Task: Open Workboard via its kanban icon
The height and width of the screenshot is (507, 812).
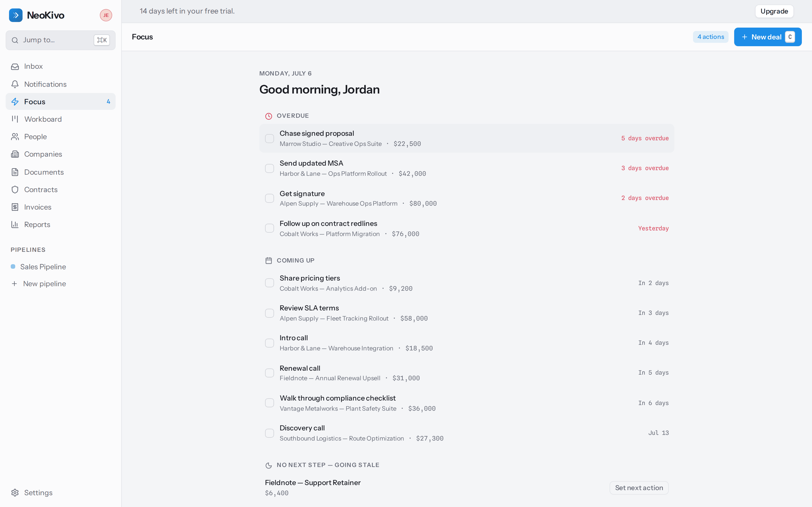Action: tap(15, 119)
